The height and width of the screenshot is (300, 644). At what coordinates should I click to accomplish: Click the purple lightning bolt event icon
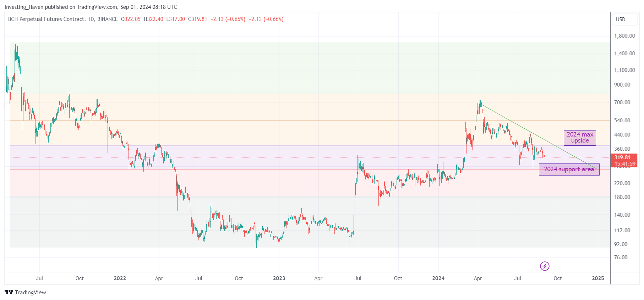pyautogui.click(x=545, y=266)
